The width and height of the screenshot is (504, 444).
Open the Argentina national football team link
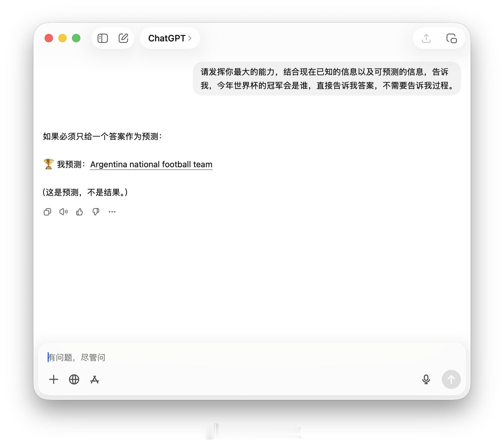151,164
